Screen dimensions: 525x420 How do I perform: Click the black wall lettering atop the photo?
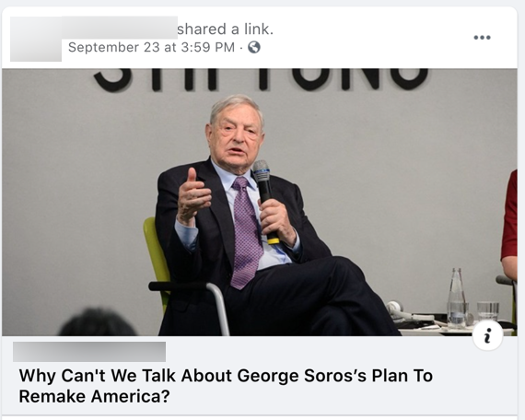click(261, 80)
